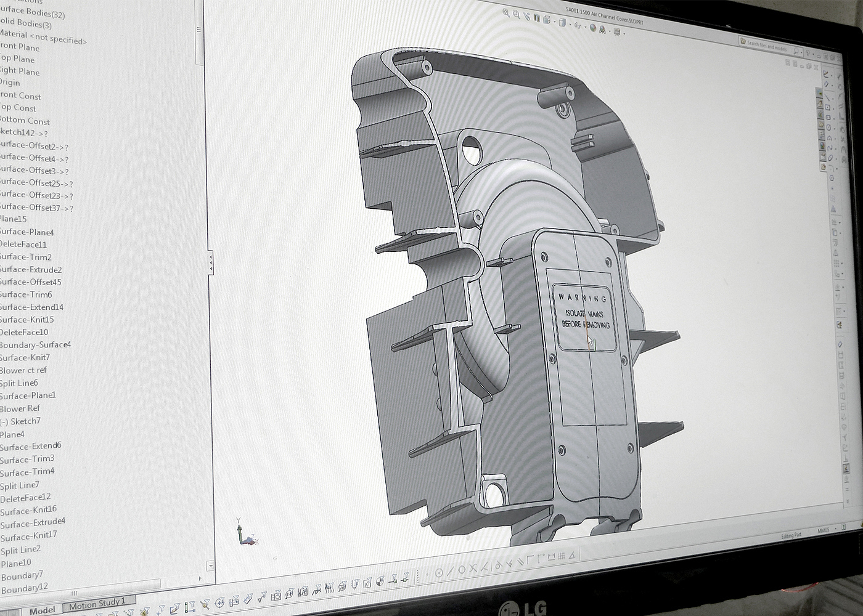Open the Edit Appearance color ball

pos(592,28)
